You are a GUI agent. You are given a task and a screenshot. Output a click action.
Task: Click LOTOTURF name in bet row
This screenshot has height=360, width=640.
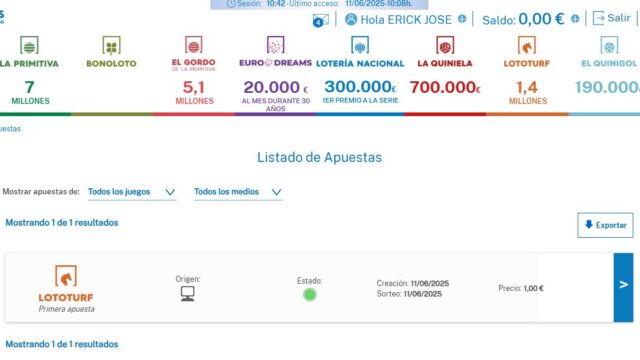coord(66,298)
